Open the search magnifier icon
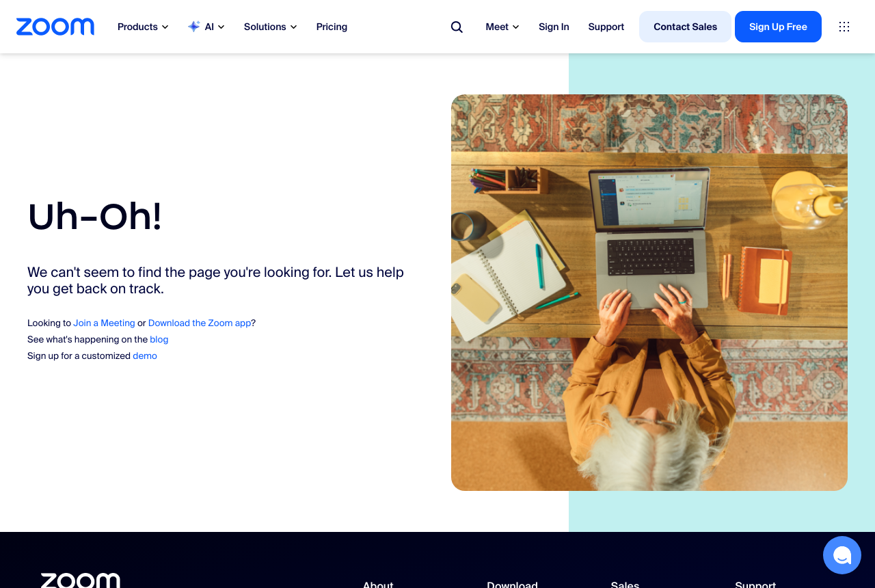 pyautogui.click(x=457, y=27)
